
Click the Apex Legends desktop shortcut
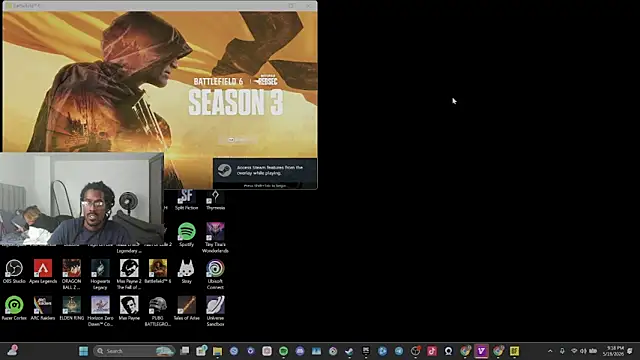point(43,271)
